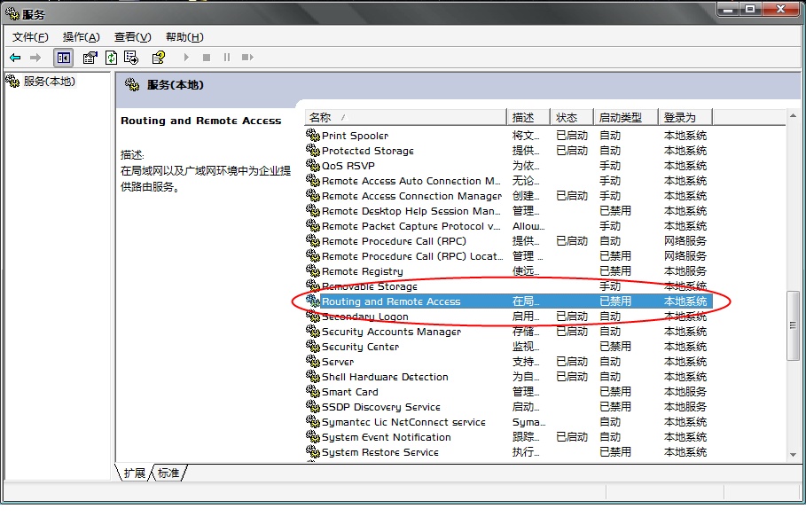Sort by the 启动类型 column header

click(625, 117)
